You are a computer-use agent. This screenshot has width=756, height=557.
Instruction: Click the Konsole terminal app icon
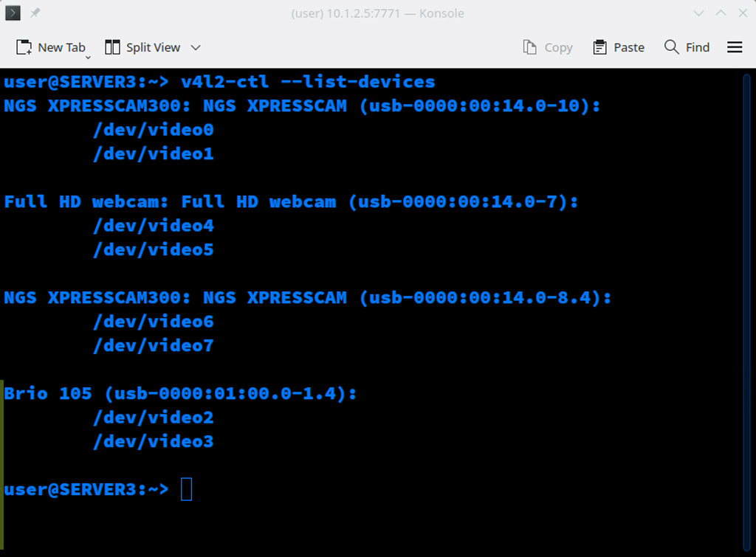tap(13, 13)
